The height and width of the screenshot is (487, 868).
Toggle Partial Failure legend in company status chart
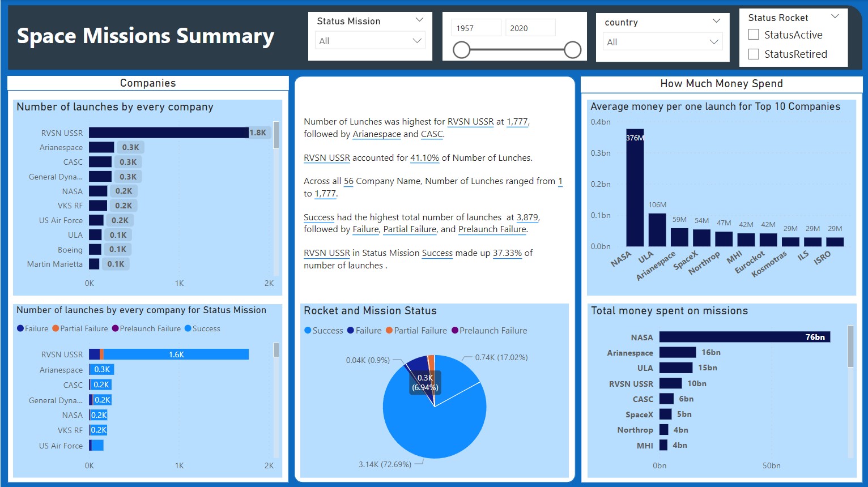(x=80, y=328)
